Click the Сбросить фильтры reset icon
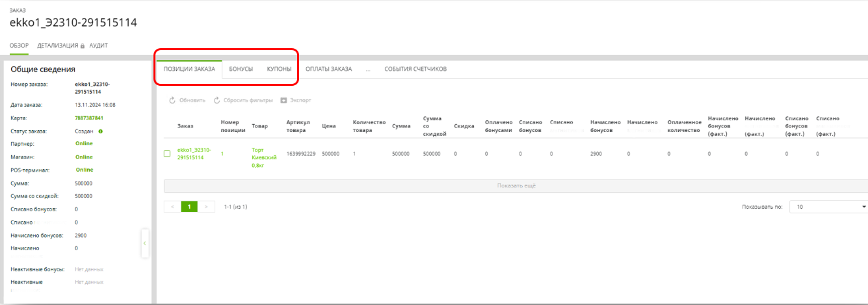 tap(217, 100)
